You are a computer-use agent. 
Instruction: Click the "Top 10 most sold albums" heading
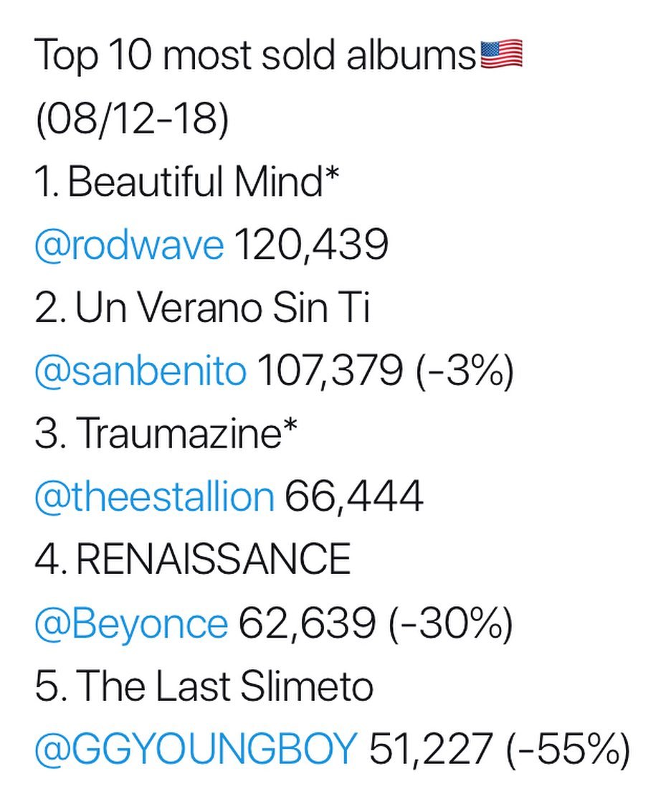coord(255,56)
